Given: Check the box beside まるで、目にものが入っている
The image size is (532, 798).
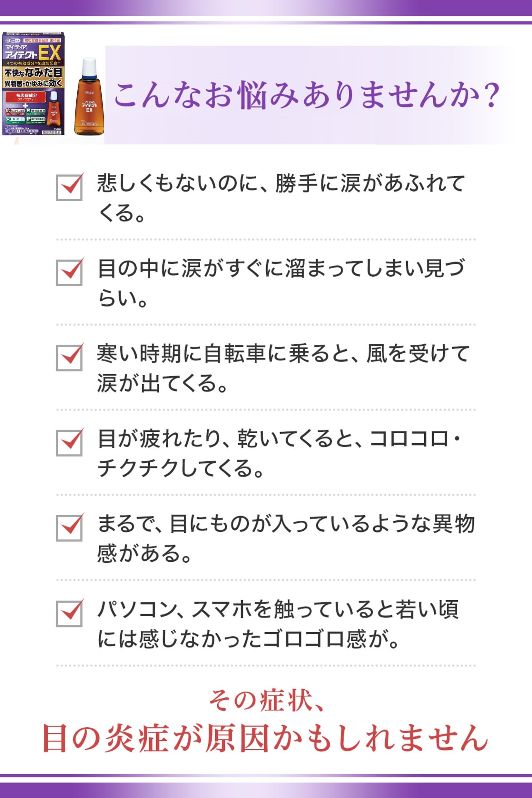Looking at the screenshot, I should (x=69, y=528).
